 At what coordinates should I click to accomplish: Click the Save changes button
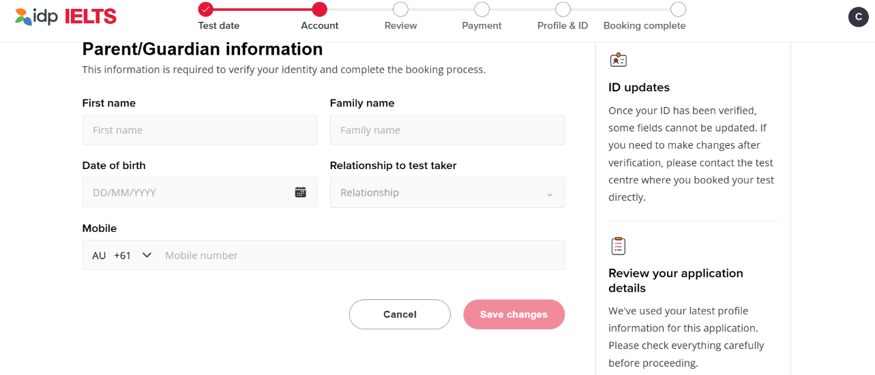(x=514, y=314)
